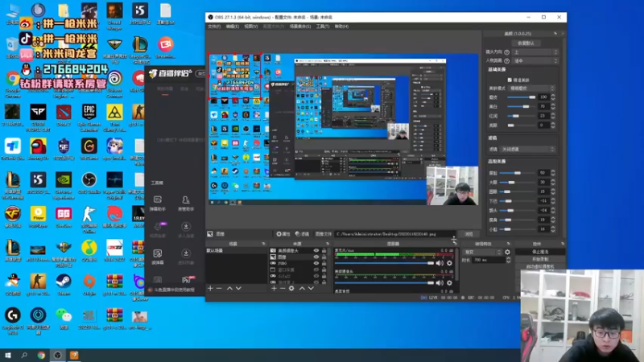
Task: Remove selected scene with the minus icon
Action: (219, 289)
